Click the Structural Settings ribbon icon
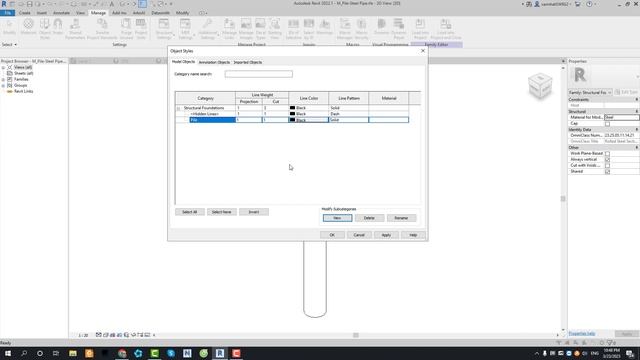Screen dimensions: 640x360 [x=164, y=28]
